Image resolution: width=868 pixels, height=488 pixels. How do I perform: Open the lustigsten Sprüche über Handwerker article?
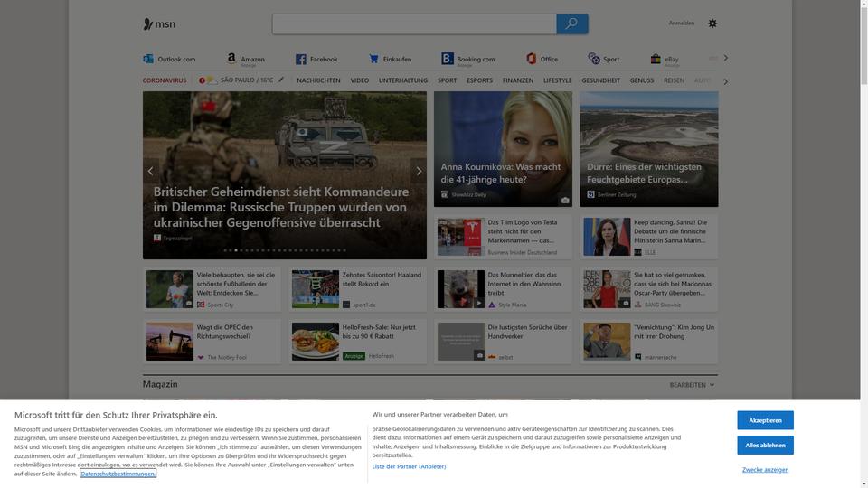pos(503,342)
